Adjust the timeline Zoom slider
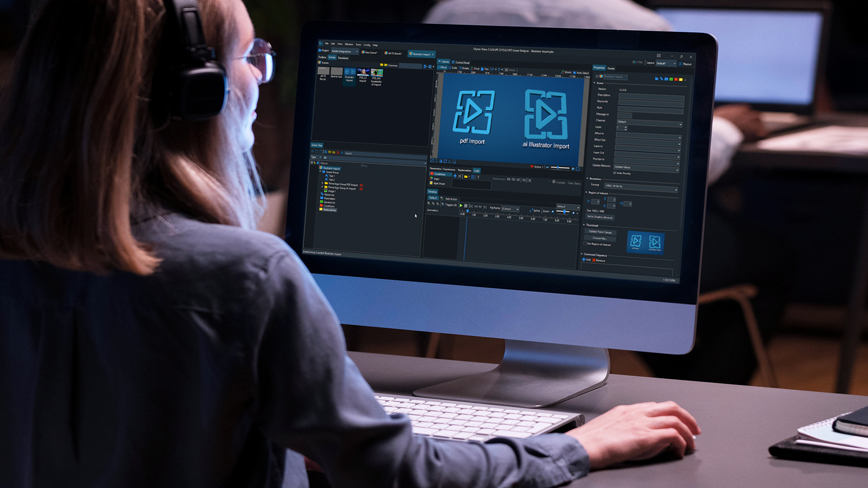The width and height of the screenshot is (868, 488). click(x=564, y=211)
